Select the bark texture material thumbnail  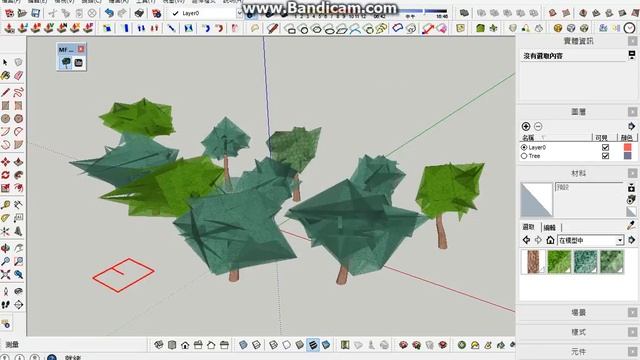[x=533, y=261]
